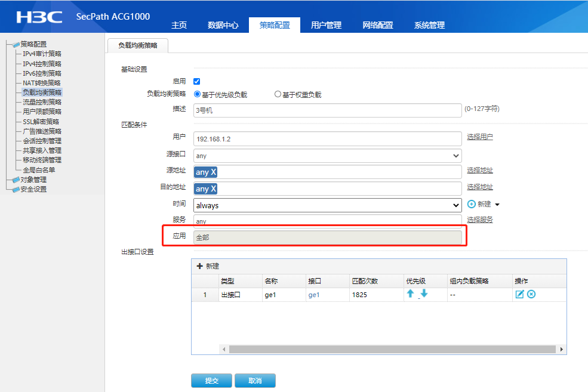Select 基于优先级负载 radio option

click(x=198, y=94)
